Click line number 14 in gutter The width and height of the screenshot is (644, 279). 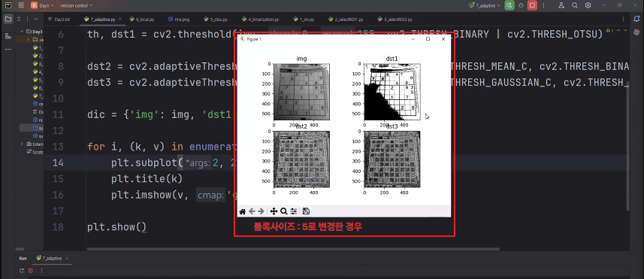[x=59, y=162]
